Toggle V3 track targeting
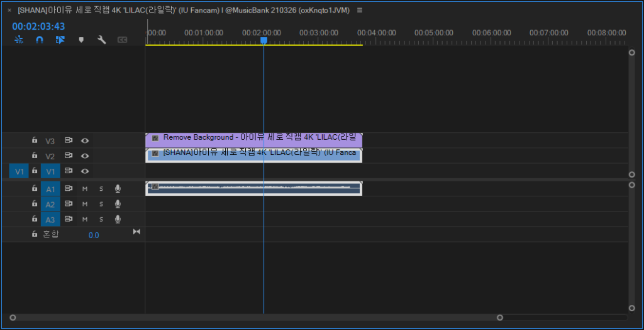 [x=50, y=140]
